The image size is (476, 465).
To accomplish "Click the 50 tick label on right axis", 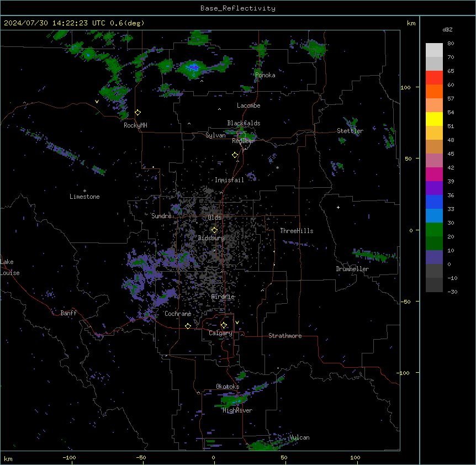I will [408, 158].
